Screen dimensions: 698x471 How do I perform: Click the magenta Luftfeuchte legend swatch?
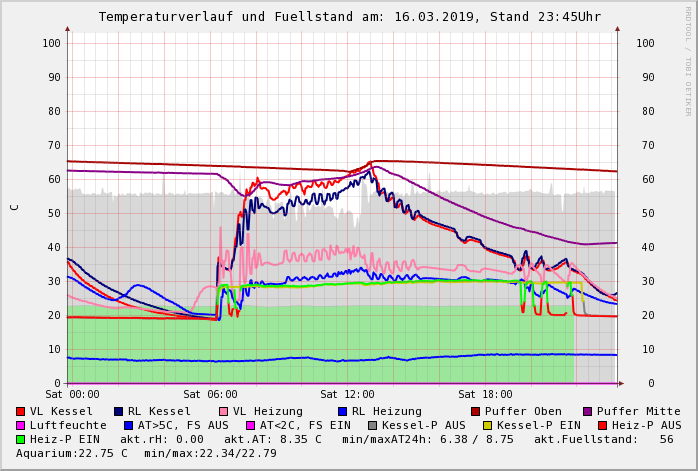pyautogui.click(x=21, y=425)
